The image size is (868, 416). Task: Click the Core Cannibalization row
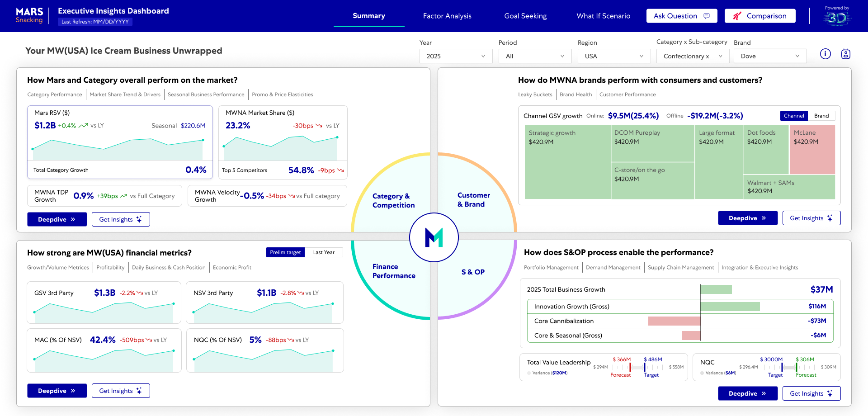(680, 321)
